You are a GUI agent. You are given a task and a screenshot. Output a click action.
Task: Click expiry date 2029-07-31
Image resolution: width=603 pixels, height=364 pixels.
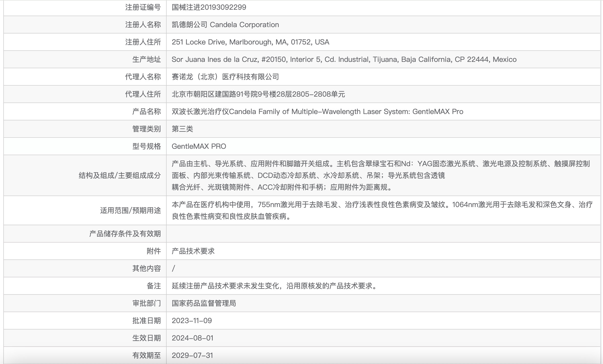click(x=192, y=355)
